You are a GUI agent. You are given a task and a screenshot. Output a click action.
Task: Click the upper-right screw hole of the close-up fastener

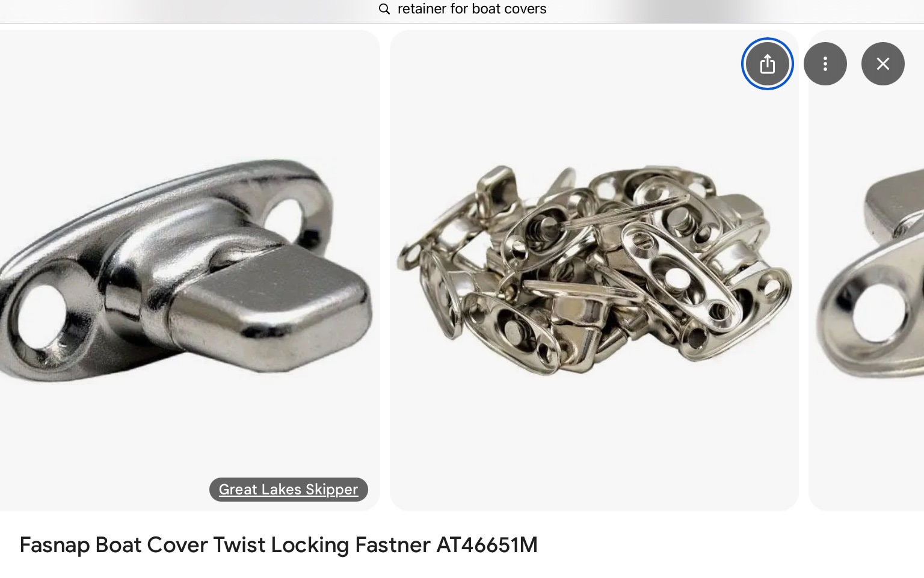(x=289, y=223)
